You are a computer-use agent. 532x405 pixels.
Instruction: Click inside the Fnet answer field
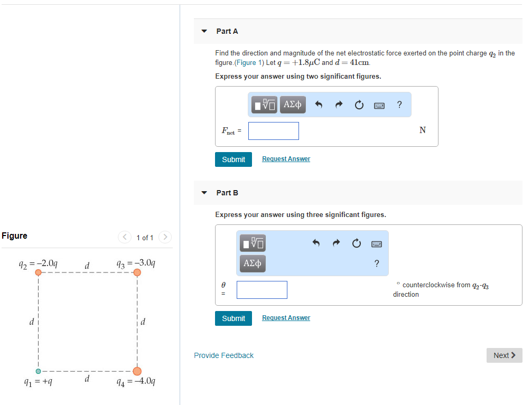(x=273, y=130)
